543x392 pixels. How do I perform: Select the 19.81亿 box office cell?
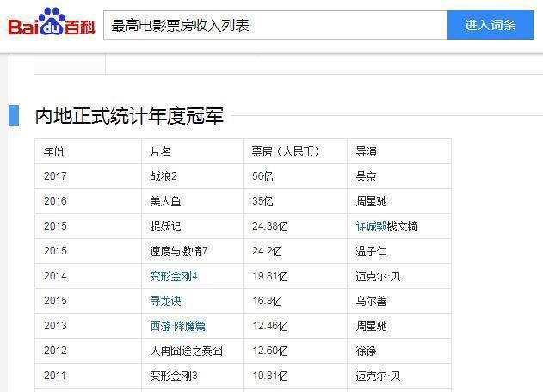[295, 276]
